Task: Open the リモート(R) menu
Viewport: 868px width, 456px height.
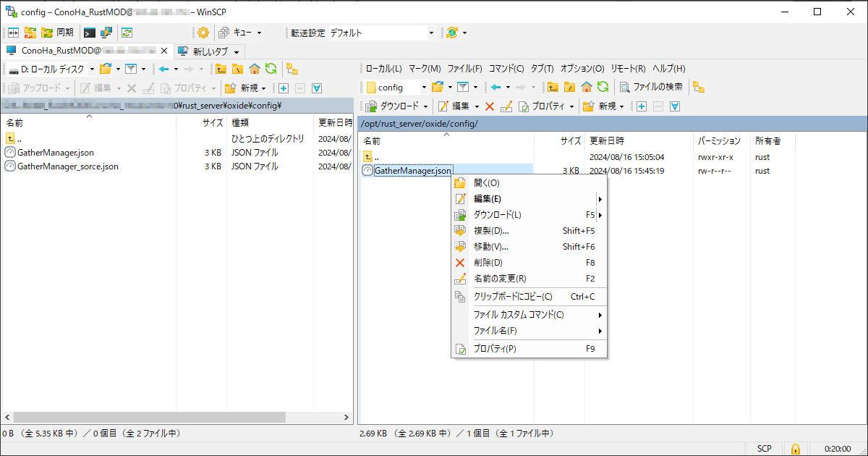Action: (628, 69)
